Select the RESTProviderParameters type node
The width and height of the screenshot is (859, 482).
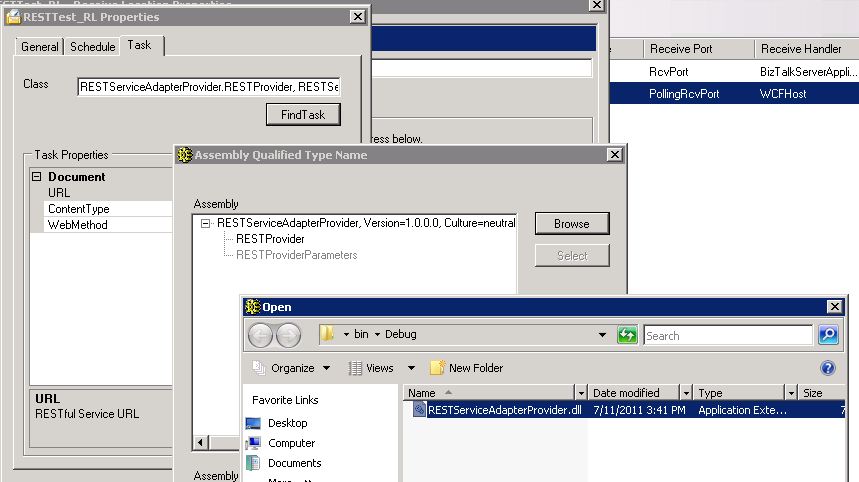[296, 255]
